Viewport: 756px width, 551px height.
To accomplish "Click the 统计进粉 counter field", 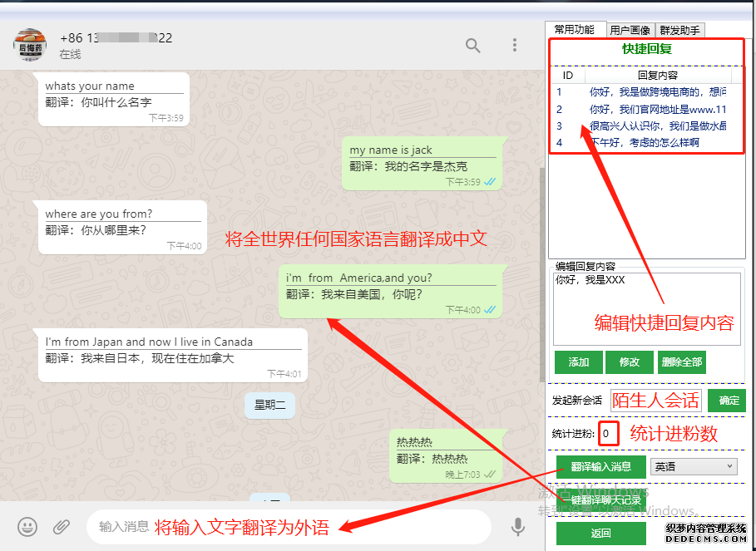I will 607,433.
